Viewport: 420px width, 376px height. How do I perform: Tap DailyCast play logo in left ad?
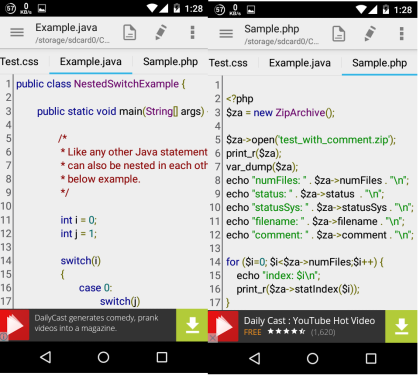15,325
